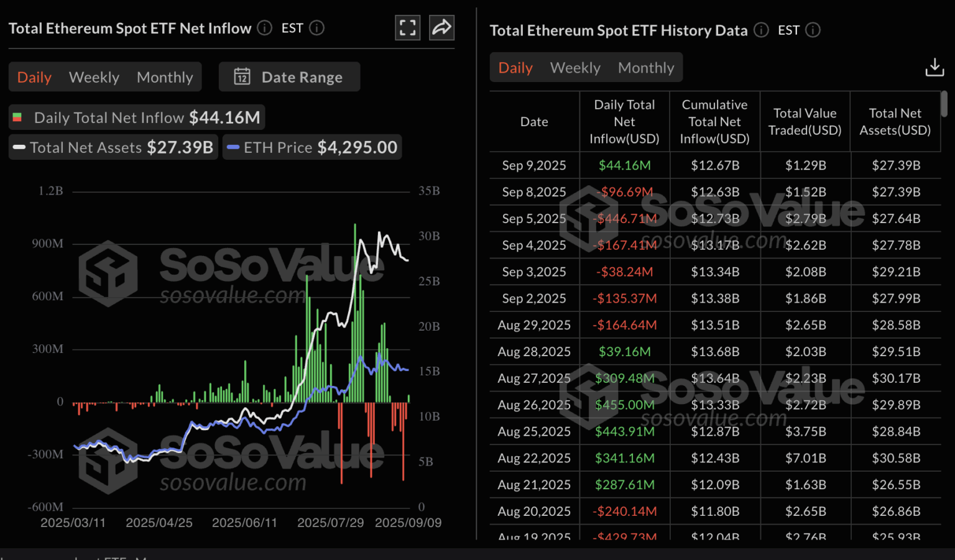Click the share chart icon

click(x=441, y=27)
